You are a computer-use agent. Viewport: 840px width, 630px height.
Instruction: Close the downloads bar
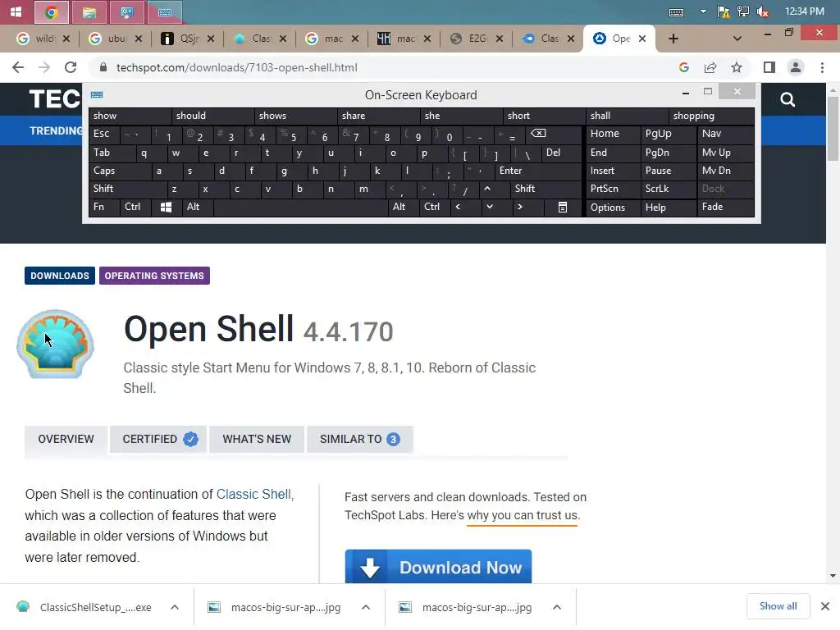[825, 606]
